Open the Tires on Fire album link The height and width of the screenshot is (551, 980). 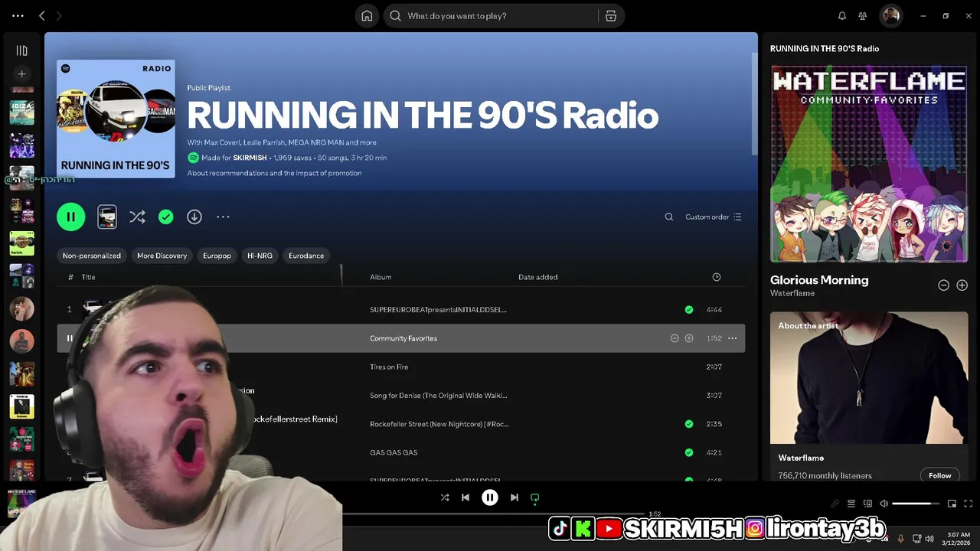click(x=389, y=367)
